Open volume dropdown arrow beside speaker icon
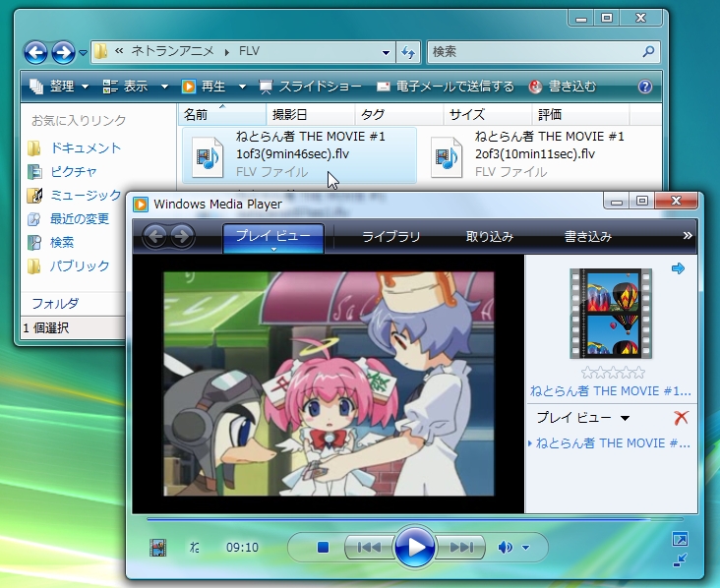This screenshot has width=720, height=588. (526, 547)
